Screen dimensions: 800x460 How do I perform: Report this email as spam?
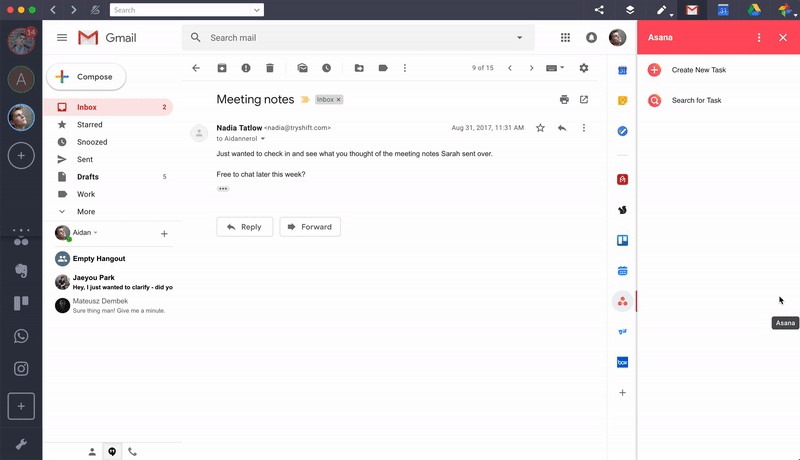point(245,68)
